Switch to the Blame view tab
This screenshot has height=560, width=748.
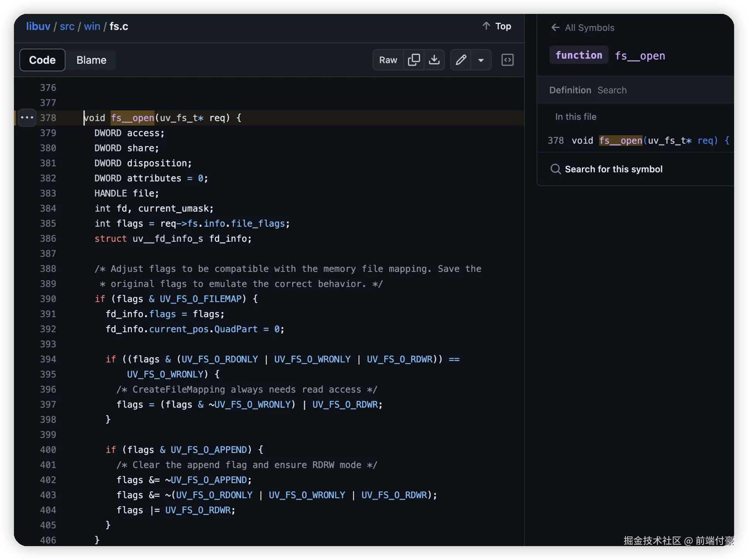coord(91,60)
